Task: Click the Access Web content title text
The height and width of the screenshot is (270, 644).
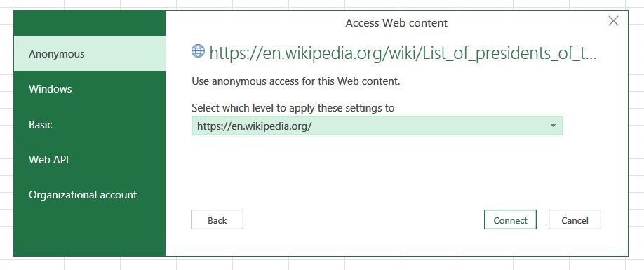Action: click(396, 22)
